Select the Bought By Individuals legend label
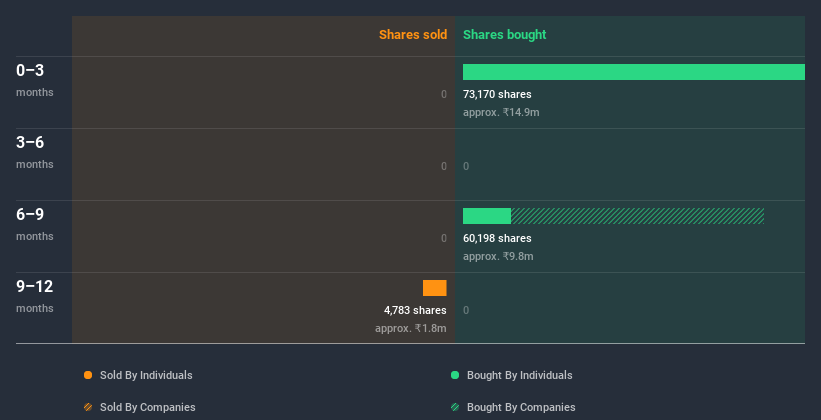 (x=519, y=375)
